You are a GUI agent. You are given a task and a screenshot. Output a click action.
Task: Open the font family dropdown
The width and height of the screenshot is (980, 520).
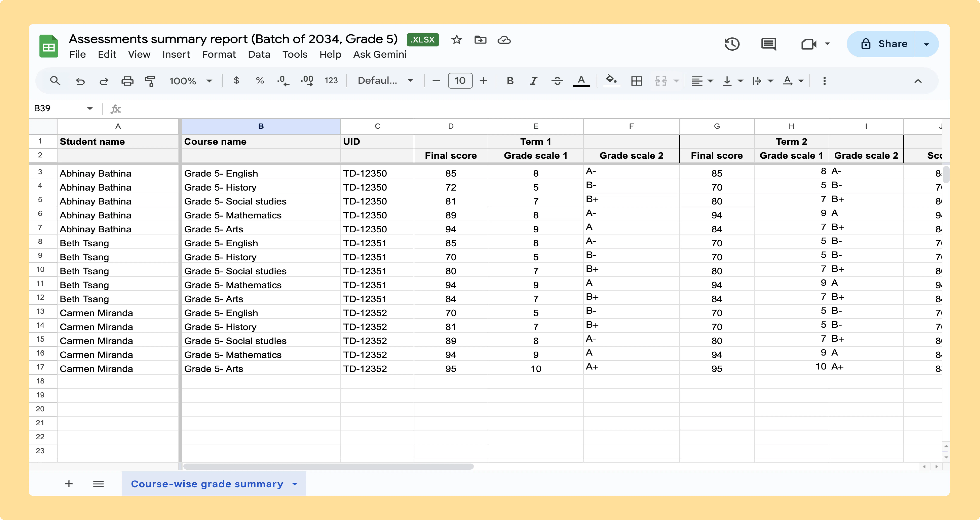[x=385, y=81]
